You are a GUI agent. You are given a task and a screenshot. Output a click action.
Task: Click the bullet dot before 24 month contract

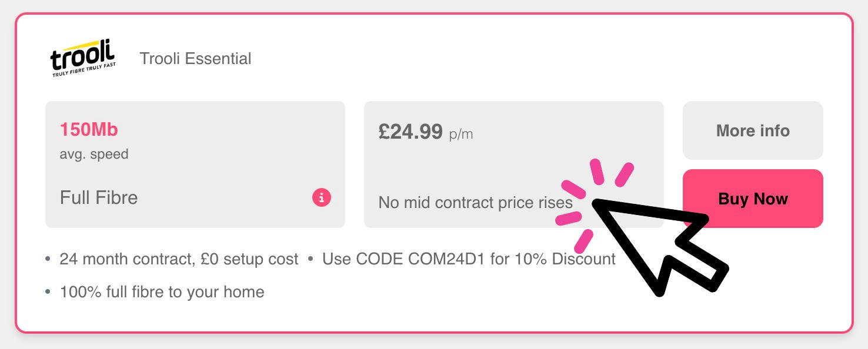coord(48,259)
